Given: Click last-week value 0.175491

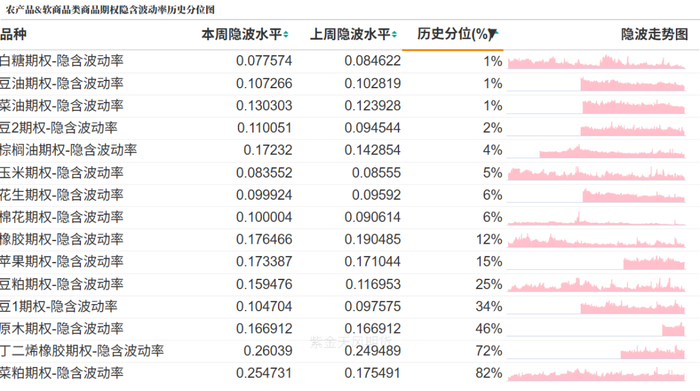Looking at the screenshot, I should (x=372, y=373).
